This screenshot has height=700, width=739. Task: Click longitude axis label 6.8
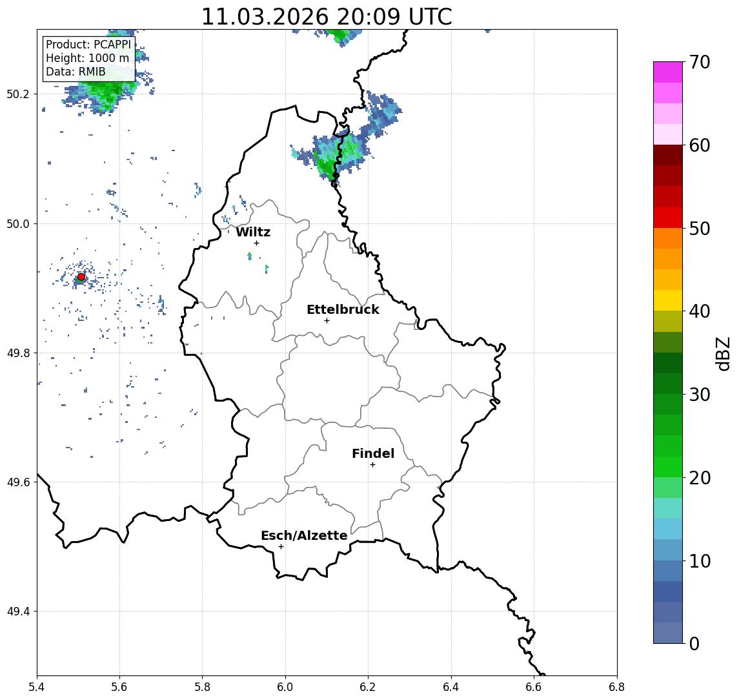click(x=616, y=687)
